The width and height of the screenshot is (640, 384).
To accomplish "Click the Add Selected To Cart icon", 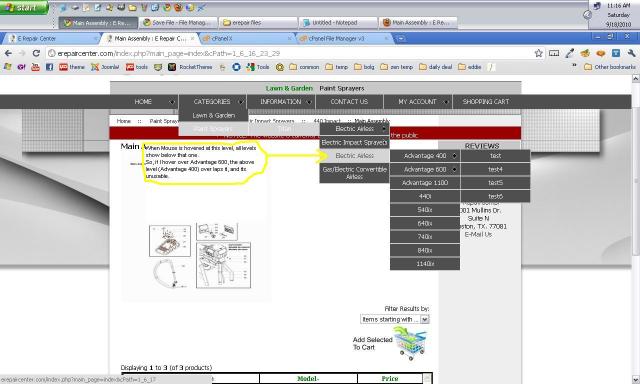I will pyautogui.click(x=410, y=345).
